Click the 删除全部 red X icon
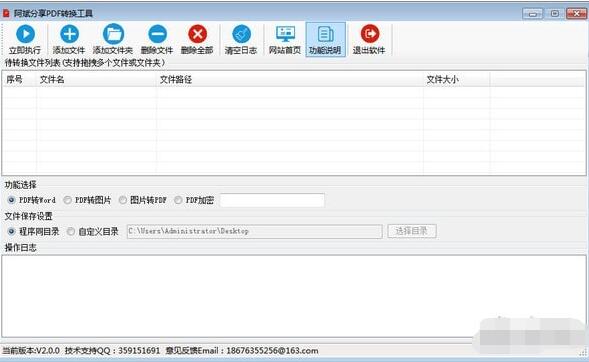589x362 pixels. 198,34
